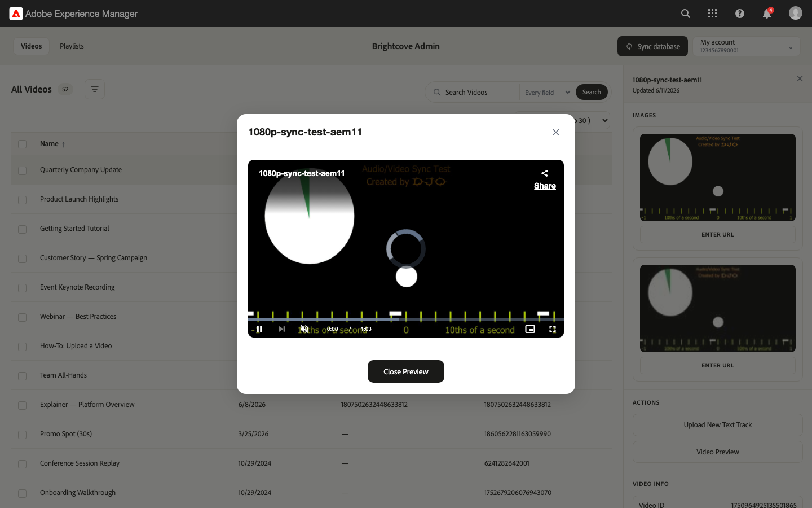Open the help question mark icon
The image size is (812, 508).
(x=740, y=14)
